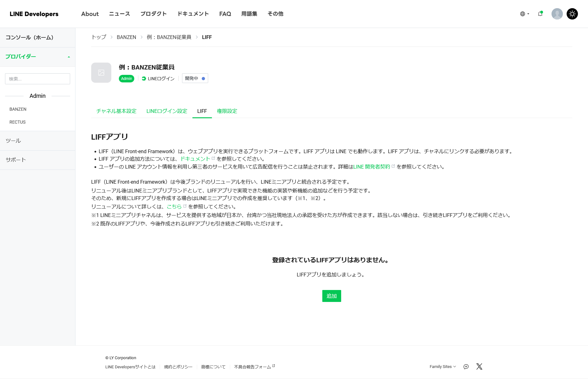Viewport: 588px width, 379px height.
Task: Click BANZEN in breadcrumb
Action: 126,37
